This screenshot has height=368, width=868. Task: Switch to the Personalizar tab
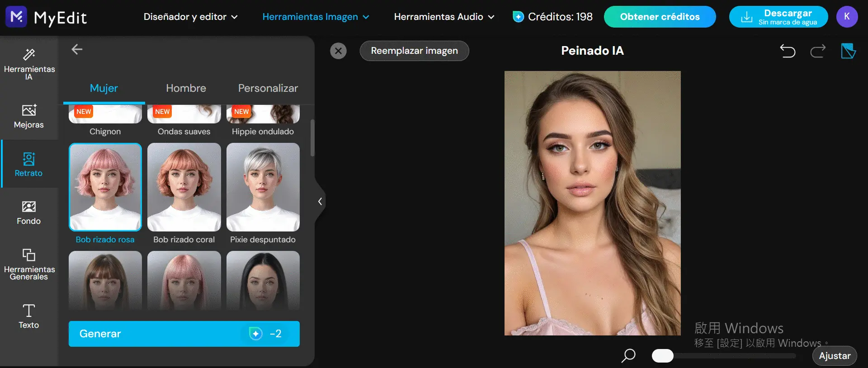point(268,88)
